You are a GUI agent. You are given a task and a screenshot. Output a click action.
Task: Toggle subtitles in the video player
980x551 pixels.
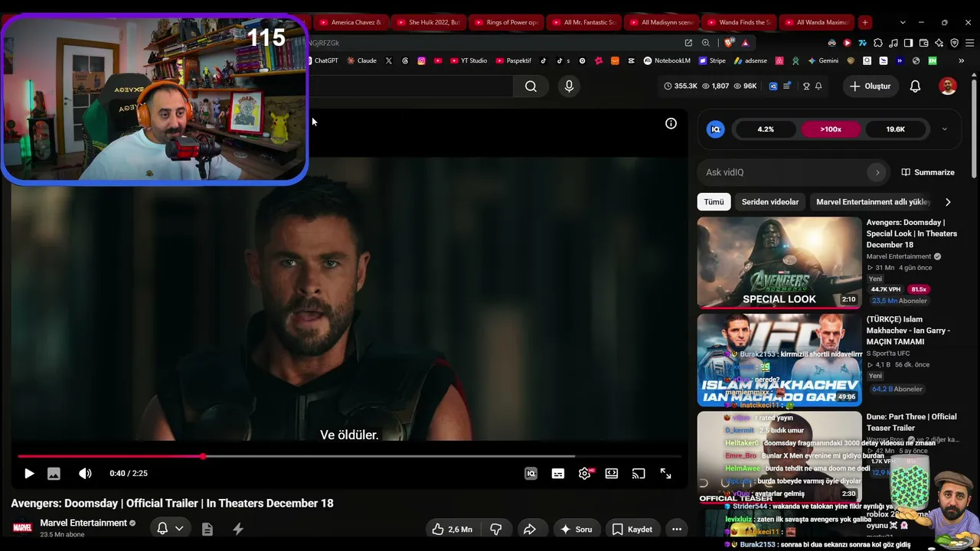(x=558, y=474)
